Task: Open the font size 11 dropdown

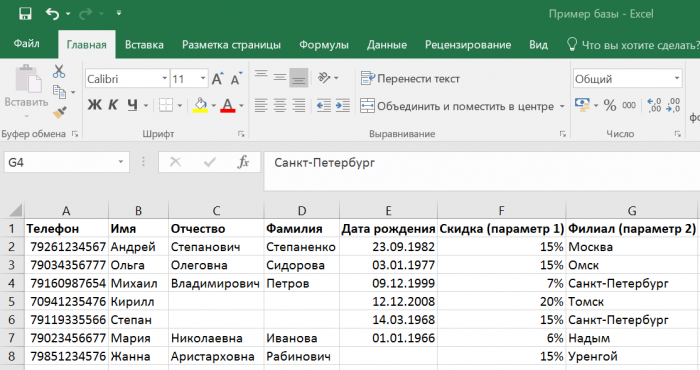Action: click(x=203, y=79)
